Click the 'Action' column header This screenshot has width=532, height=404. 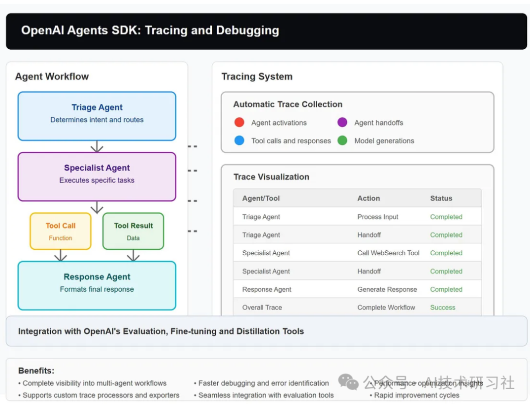pos(368,198)
